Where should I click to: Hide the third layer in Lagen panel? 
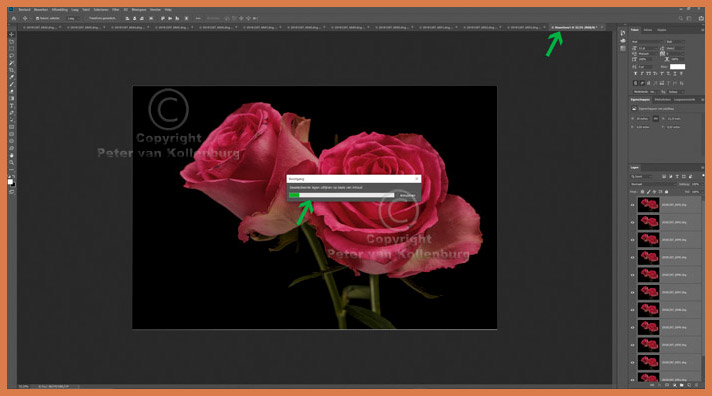[633, 240]
